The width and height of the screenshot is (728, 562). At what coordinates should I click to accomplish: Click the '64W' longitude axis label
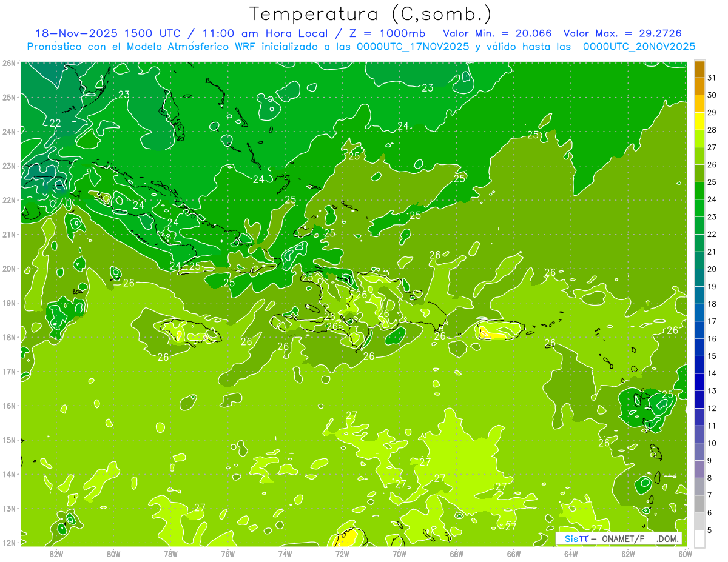coord(571,554)
